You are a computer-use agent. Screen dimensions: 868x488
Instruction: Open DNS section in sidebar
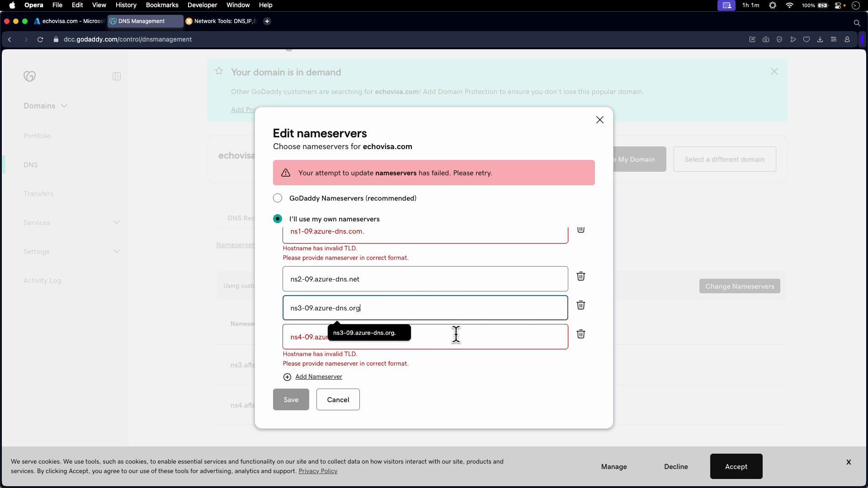tap(31, 165)
